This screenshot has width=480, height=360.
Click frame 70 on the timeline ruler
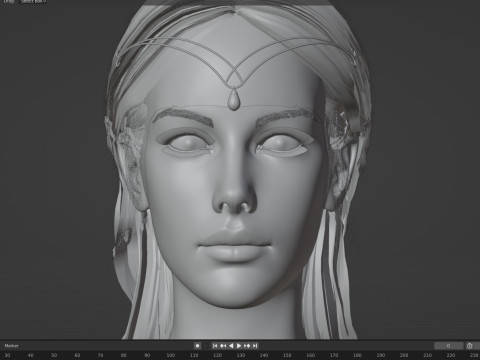[100, 355]
